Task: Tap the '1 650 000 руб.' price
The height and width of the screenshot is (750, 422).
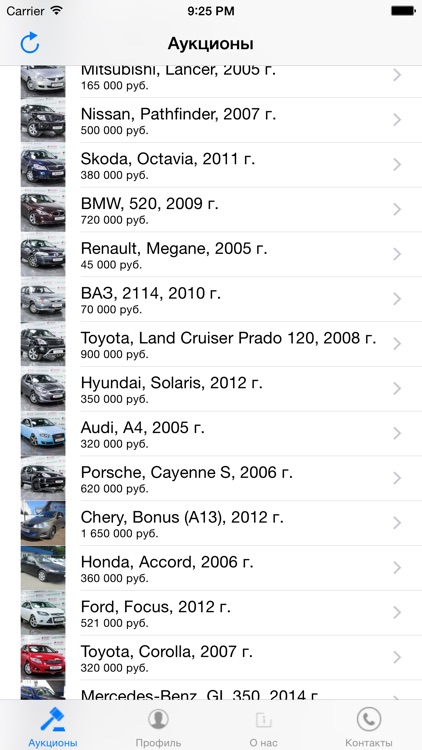Action: pyautogui.click(x=120, y=533)
